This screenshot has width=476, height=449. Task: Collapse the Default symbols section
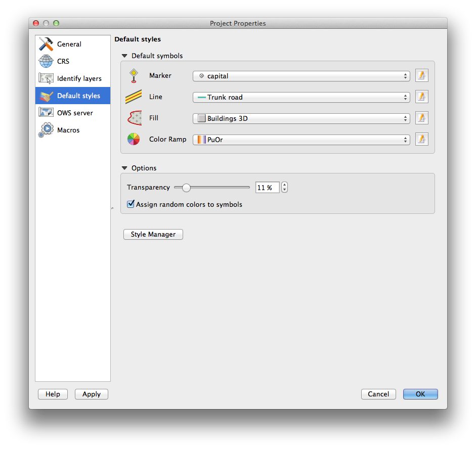124,56
